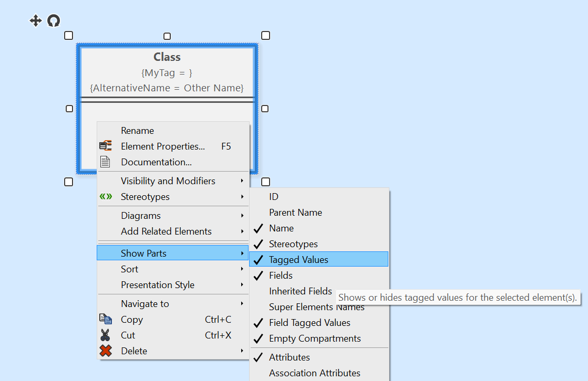Viewport: 588px width, 381px height.
Task: Click the {MyTag = } tagged value
Action: pos(167,72)
